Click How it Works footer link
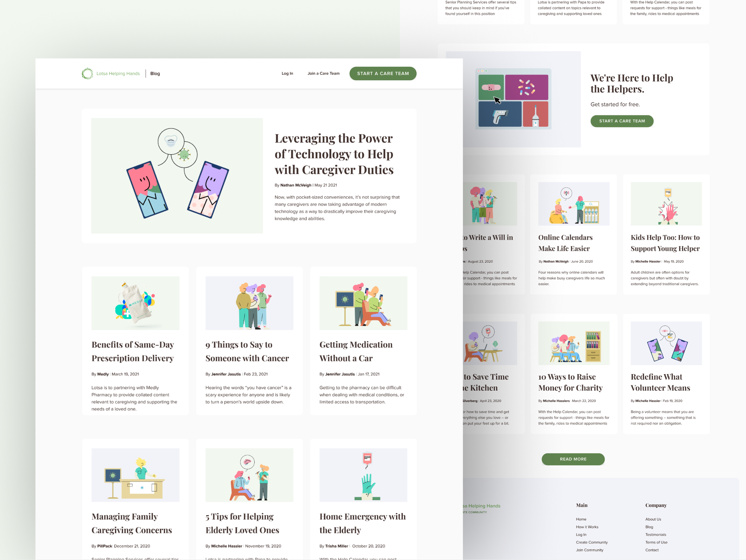 pos(587,527)
